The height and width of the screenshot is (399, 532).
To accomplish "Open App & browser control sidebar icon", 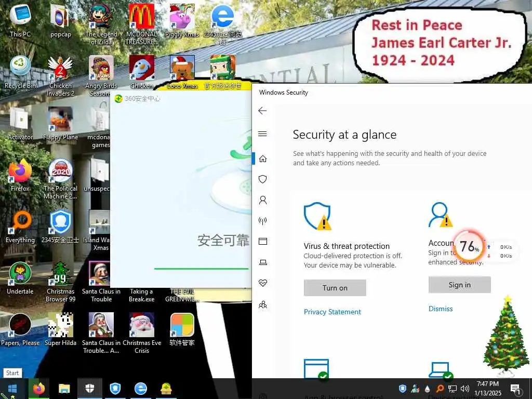I will [x=262, y=241].
